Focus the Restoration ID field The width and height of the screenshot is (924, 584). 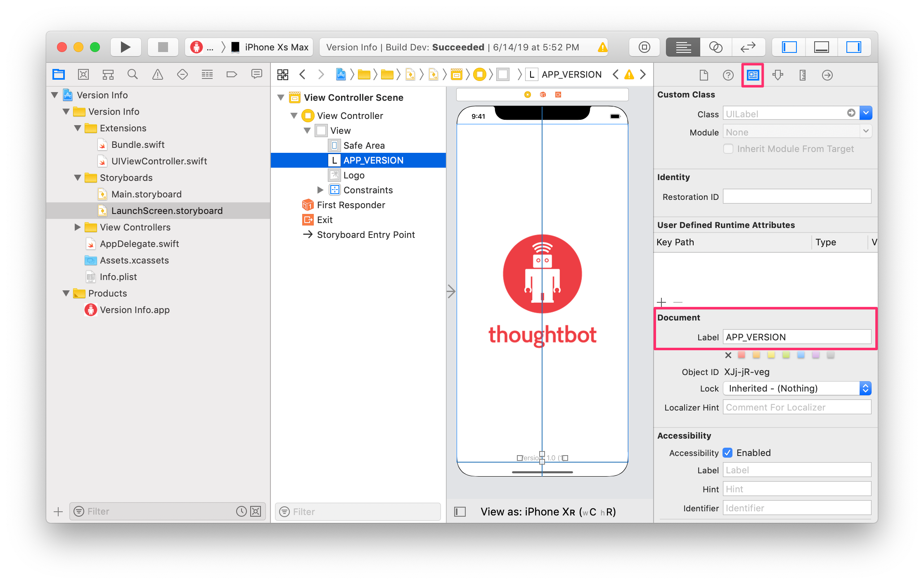point(797,197)
